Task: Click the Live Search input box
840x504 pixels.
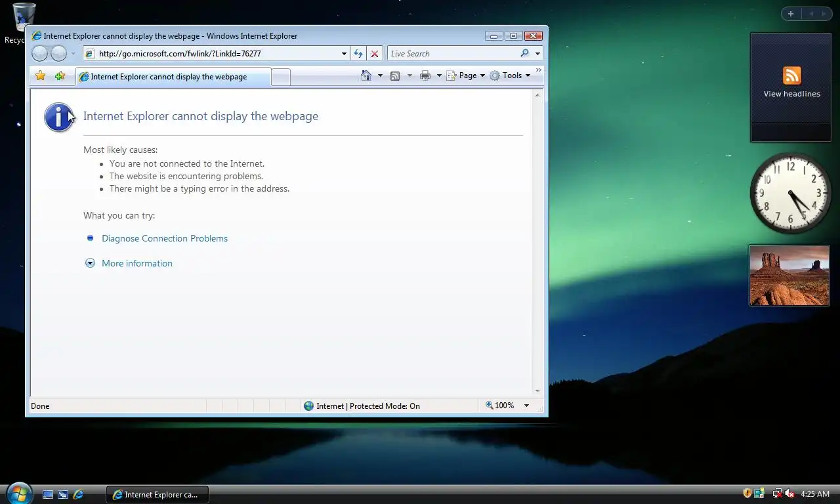Action: point(453,54)
